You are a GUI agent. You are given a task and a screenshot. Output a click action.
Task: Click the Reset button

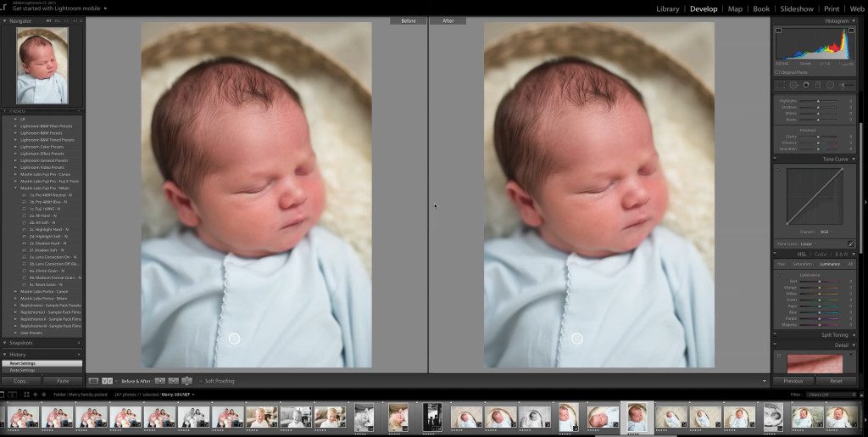[836, 381]
